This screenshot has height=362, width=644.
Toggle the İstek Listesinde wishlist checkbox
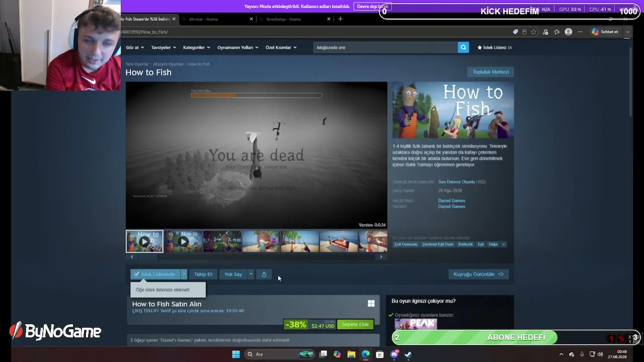pyautogui.click(x=155, y=274)
